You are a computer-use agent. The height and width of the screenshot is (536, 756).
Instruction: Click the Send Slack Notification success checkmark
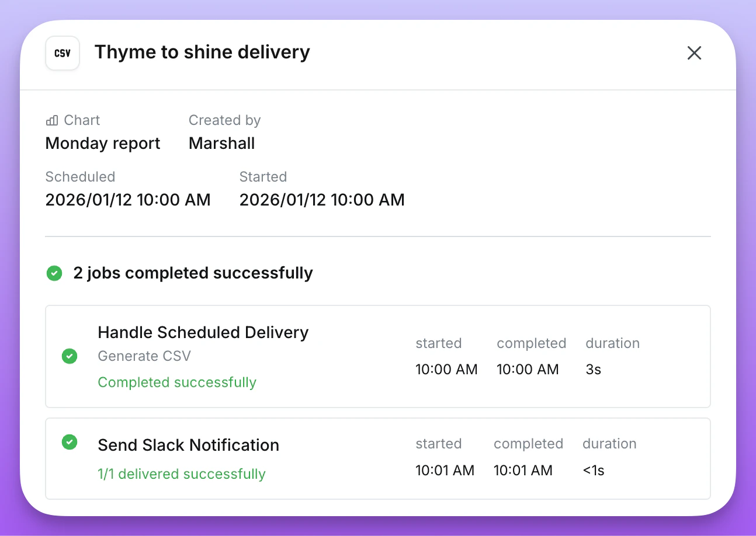click(70, 443)
